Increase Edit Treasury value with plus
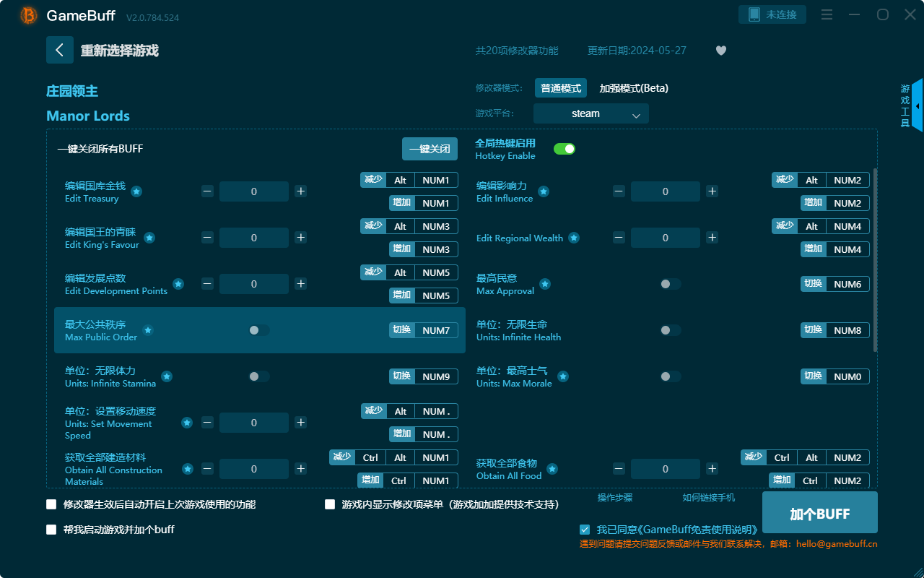This screenshot has height=578, width=924. 301,191
